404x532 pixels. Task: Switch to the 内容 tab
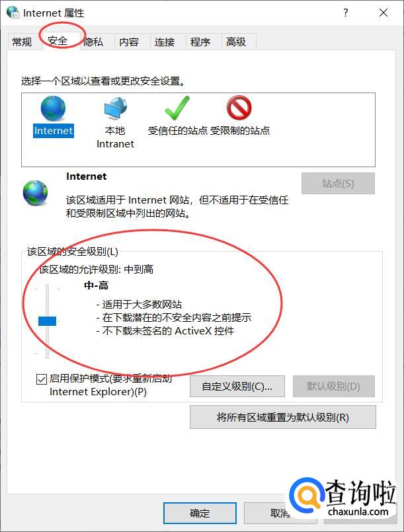click(x=129, y=42)
